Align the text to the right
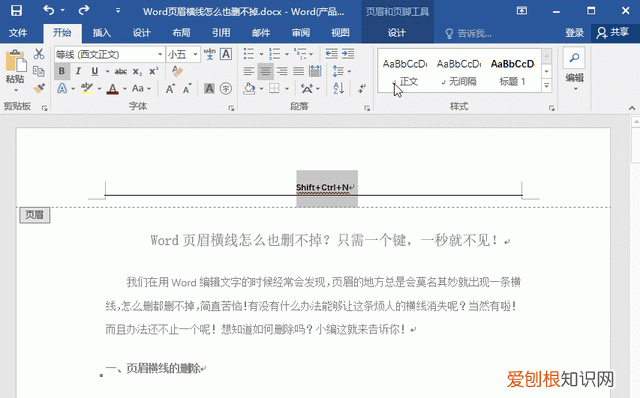The width and height of the screenshot is (640, 398). tap(282, 71)
